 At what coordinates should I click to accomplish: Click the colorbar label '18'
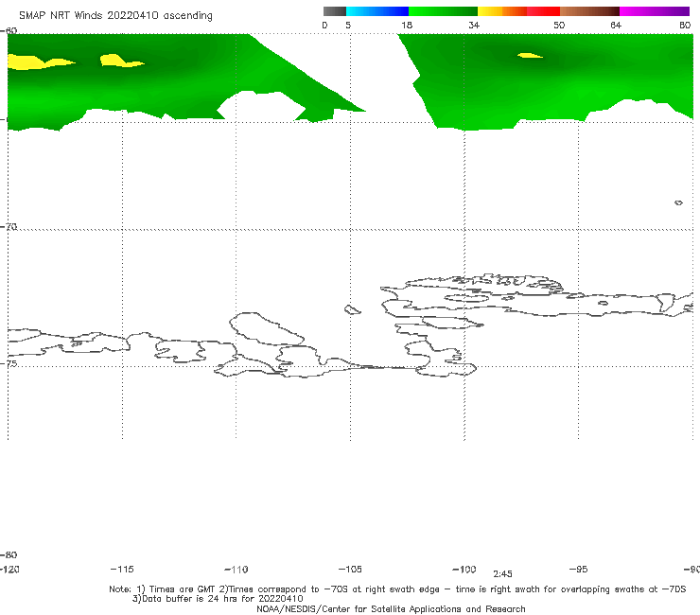click(407, 25)
